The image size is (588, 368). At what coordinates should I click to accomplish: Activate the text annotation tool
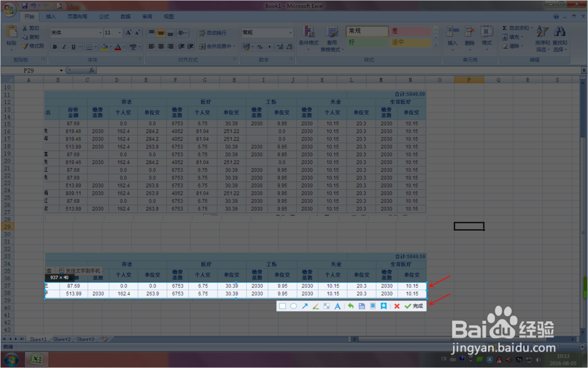click(338, 306)
